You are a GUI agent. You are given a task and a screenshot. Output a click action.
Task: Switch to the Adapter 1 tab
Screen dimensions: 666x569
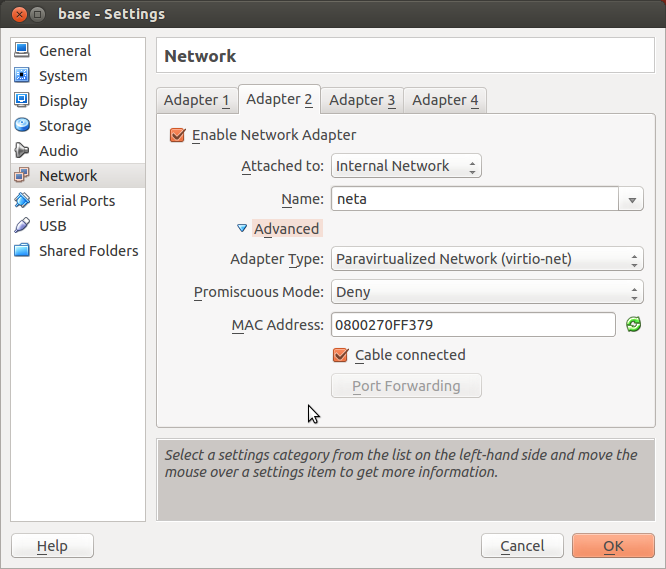click(x=196, y=100)
